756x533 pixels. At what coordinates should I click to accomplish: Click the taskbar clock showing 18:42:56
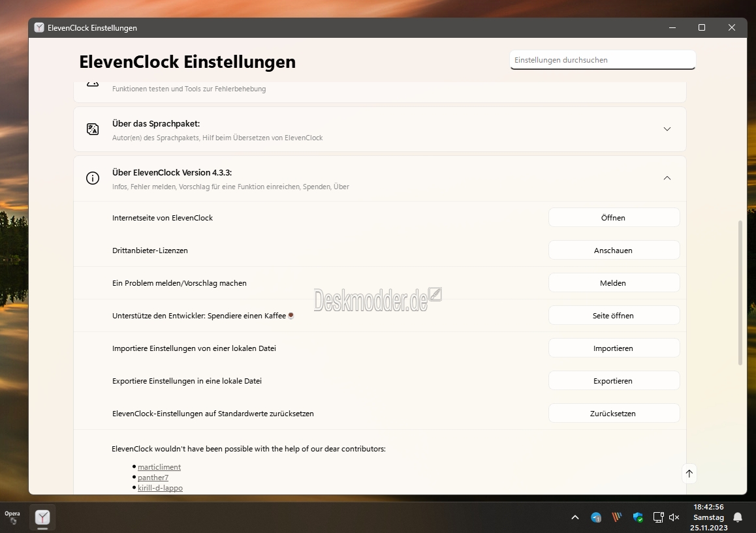point(708,517)
